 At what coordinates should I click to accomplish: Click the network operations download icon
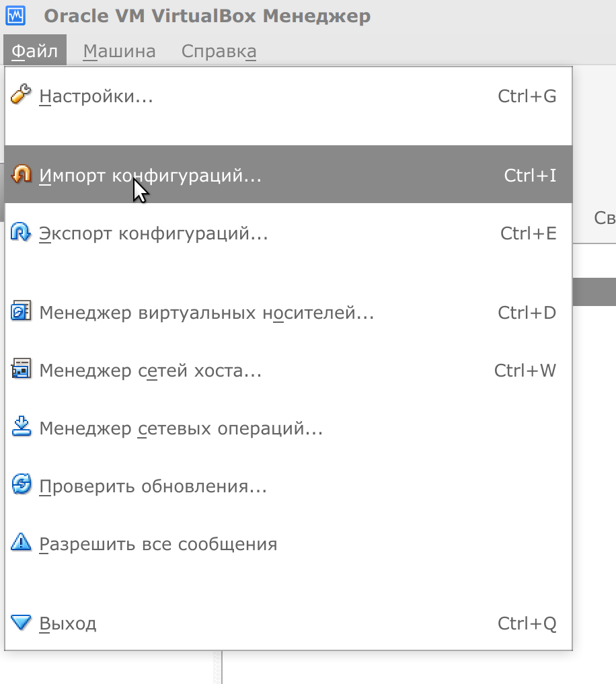pyautogui.click(x=22, y=428)
